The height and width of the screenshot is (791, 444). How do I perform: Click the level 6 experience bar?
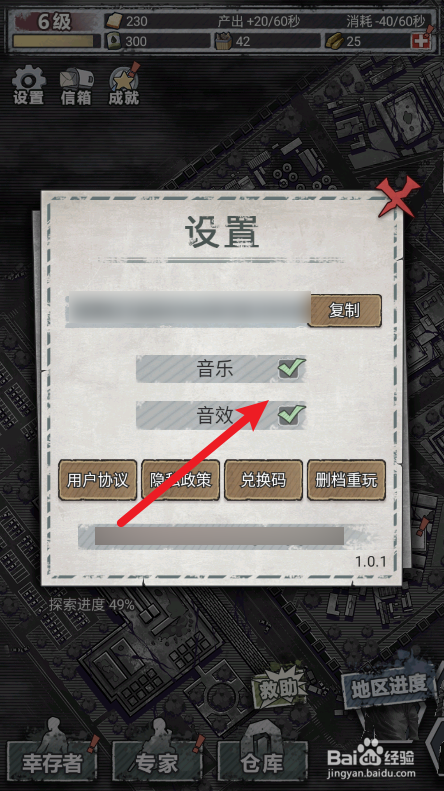(53, 41)
